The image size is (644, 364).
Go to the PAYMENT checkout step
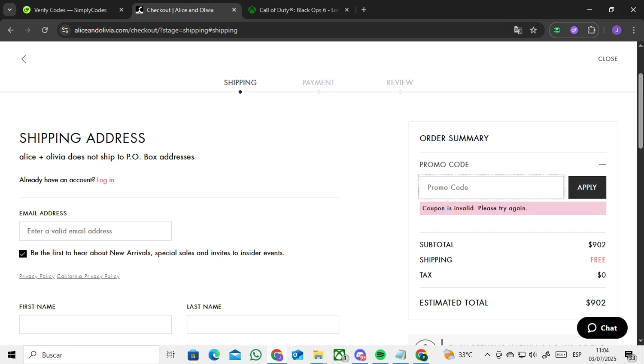[318, 83]
